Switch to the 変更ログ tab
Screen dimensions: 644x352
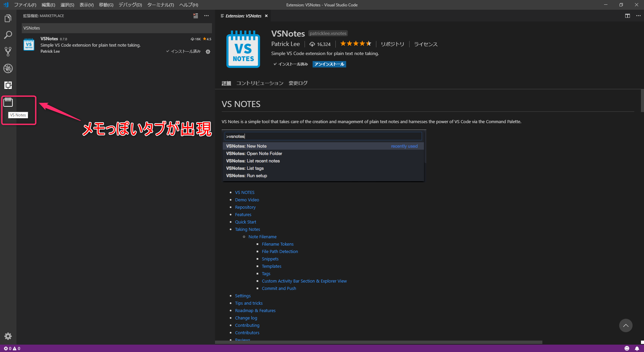[298, 83]
